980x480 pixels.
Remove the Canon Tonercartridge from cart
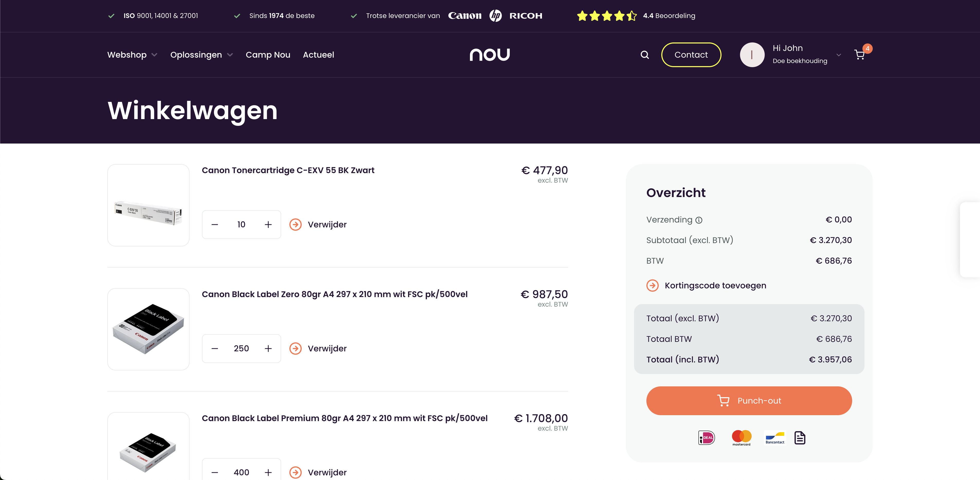point(319,224)
